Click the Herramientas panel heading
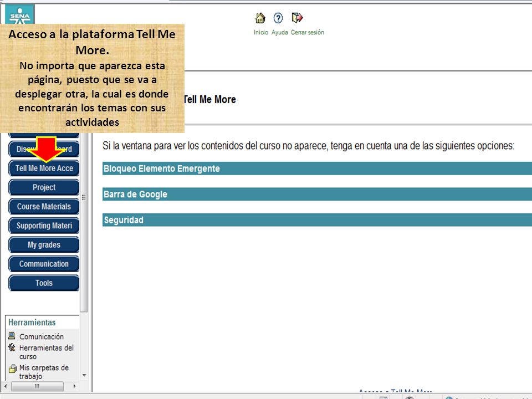Viewport: 532px width, 399px height. point(32,323)
